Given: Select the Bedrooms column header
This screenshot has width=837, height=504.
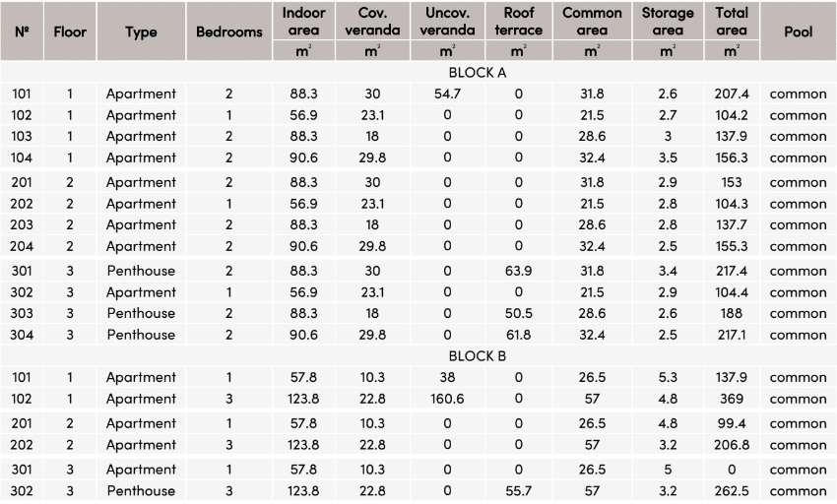Looking at the screenshot, I should [229, 31].
